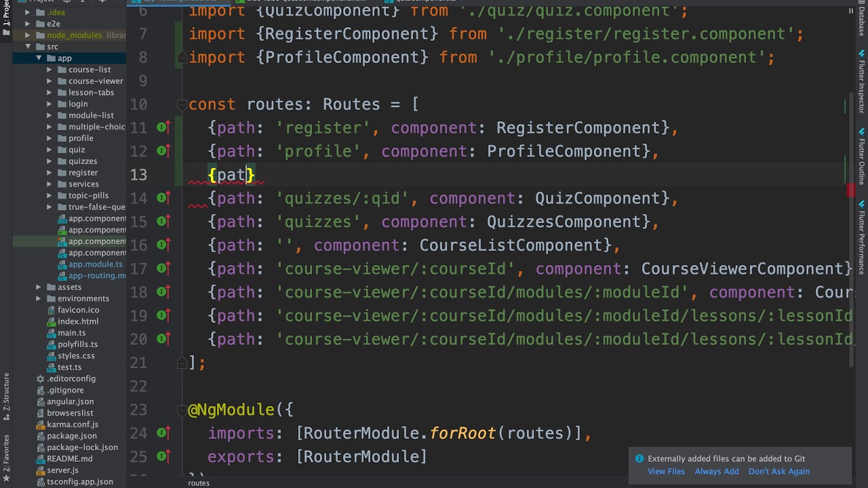Select .editorconfig file
This screenshot has height=488, width=868.
(x=71, y=379)
